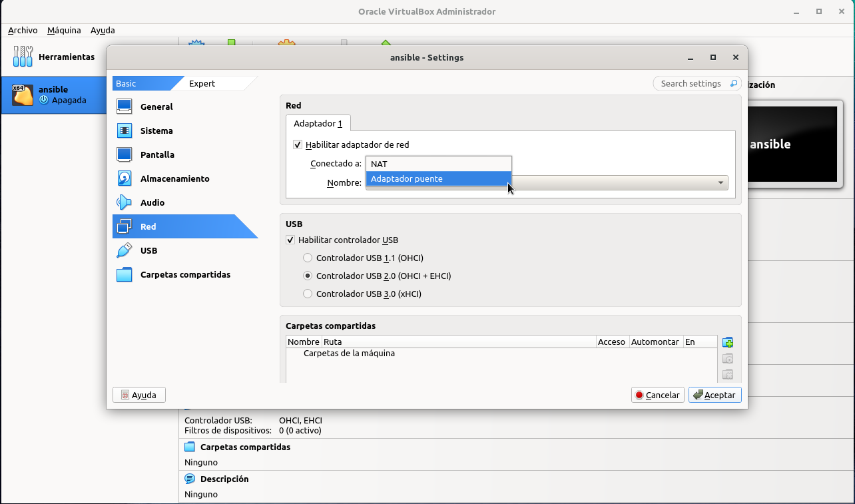Select the ansible VM icon in list
This screenshot has width=855, height=504.
click(23, 95)
